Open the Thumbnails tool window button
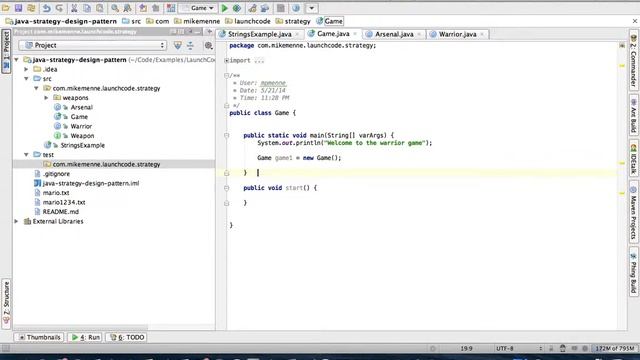Image resolution: width=640 pixels, height=360 pixels. (x=40, y=337)
